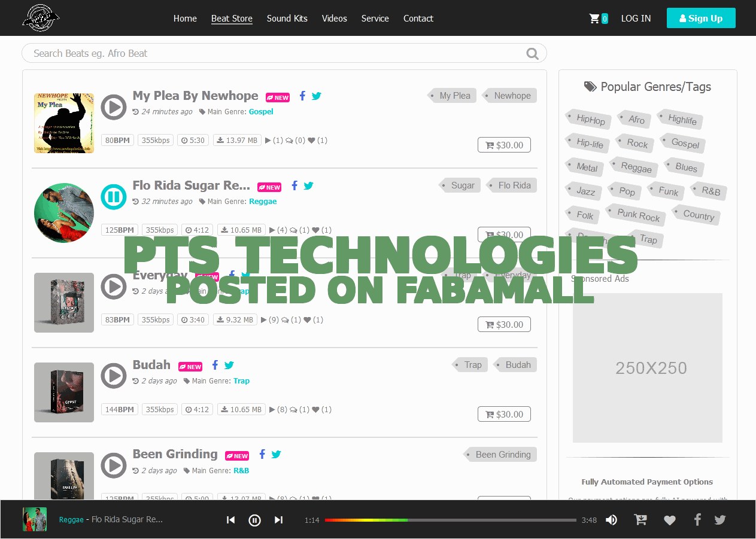Viewport: 756px width, 539px height.
Task: Share Flo Rida Sugar Re... on Facebook
Action: click(294, 185)
